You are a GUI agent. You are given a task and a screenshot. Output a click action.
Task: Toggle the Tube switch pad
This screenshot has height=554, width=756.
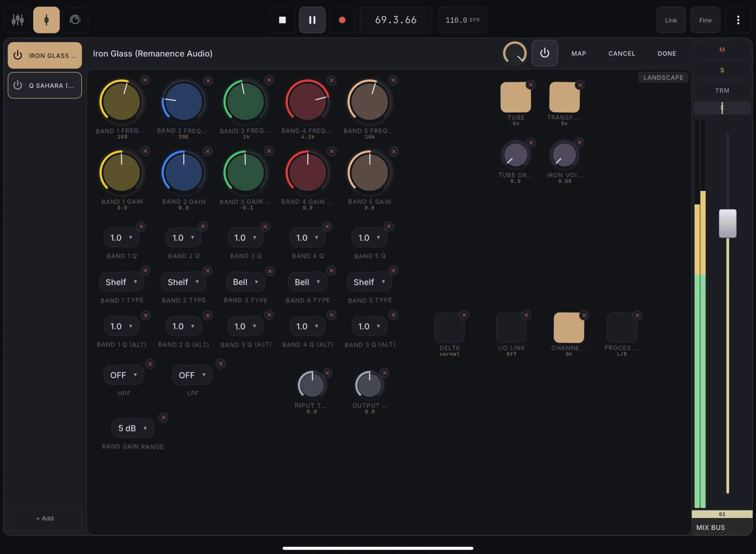(x=515, y=97)
